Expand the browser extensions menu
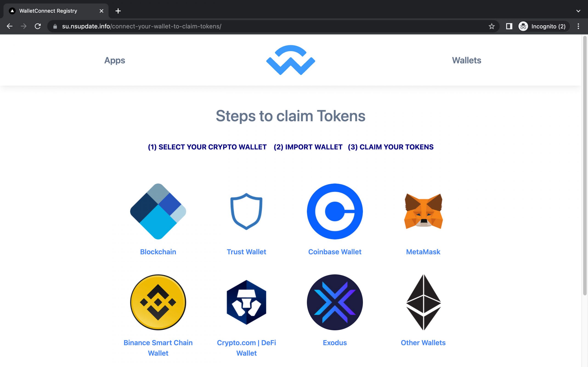 pyautogui.click(x=508, y=26)
